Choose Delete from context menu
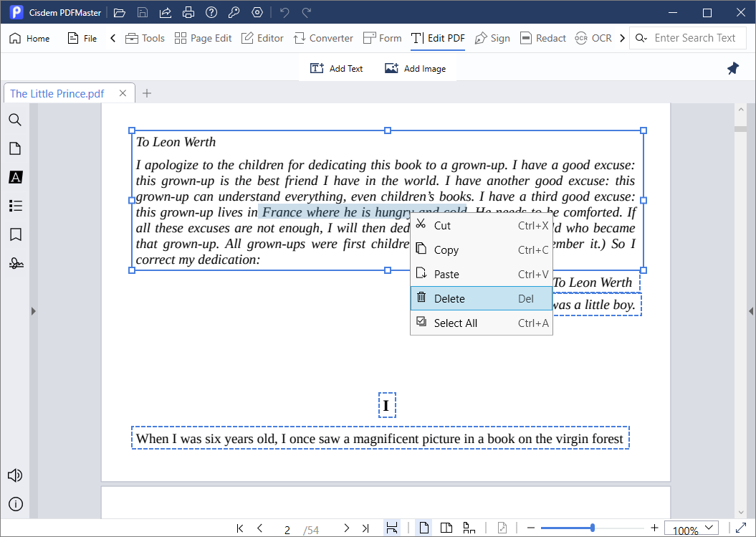Viewport: 756px width, 537px height. coord(481,299)
